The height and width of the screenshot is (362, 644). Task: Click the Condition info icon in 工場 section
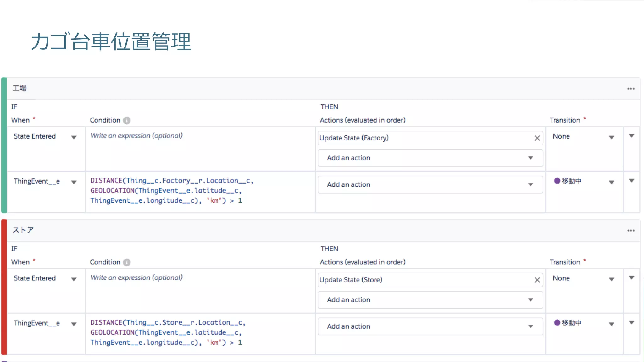pos(127,120)
